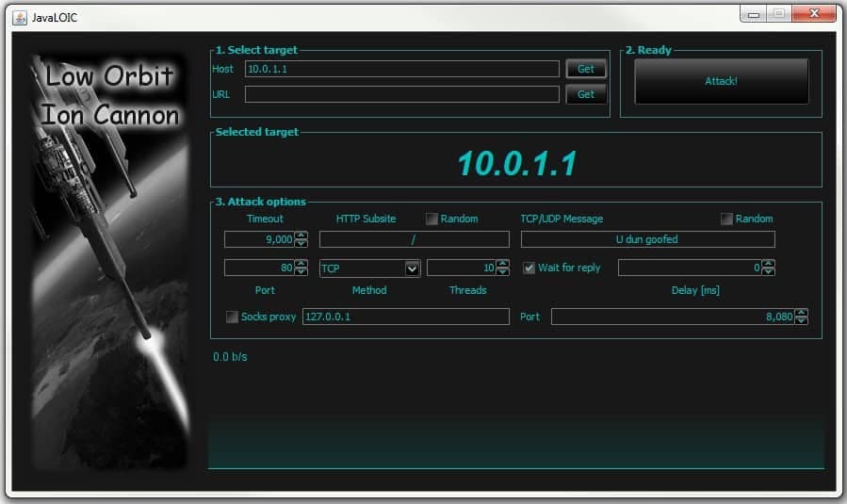Decrease Delay [ms] with down arrow
Image resolution: width=847 pixels, height=504 pixels.
[768, 271]
